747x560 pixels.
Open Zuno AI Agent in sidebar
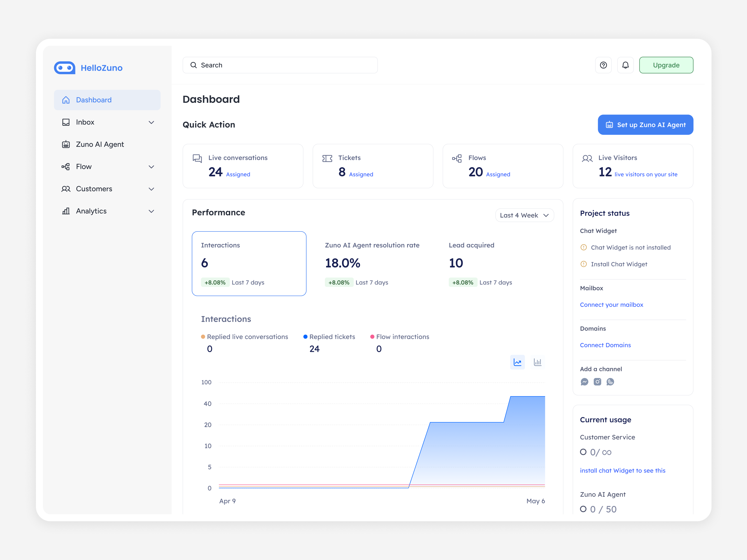point(107,144)
